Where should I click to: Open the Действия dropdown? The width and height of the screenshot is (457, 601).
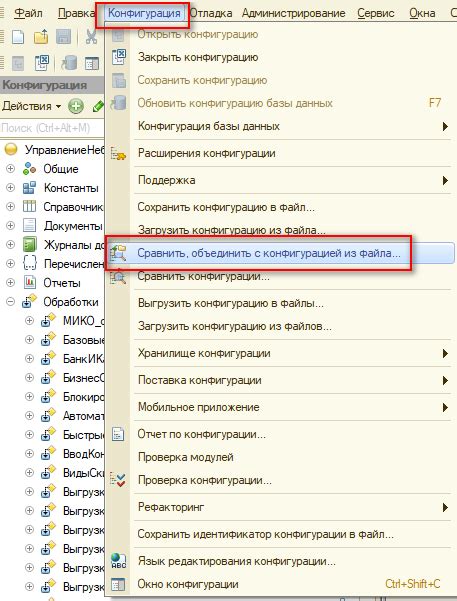pos(31,106)
